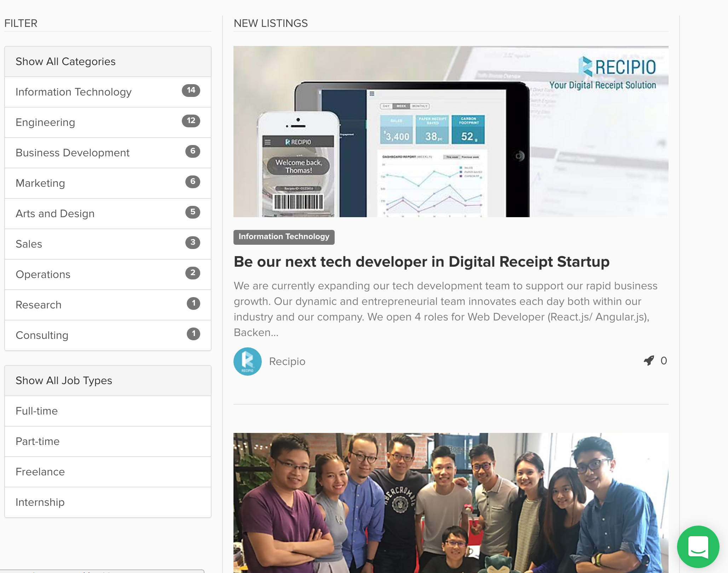Viewport: 728px width, 573px height.
Task: Filter by Business Development category
Action: click(73, 153)
